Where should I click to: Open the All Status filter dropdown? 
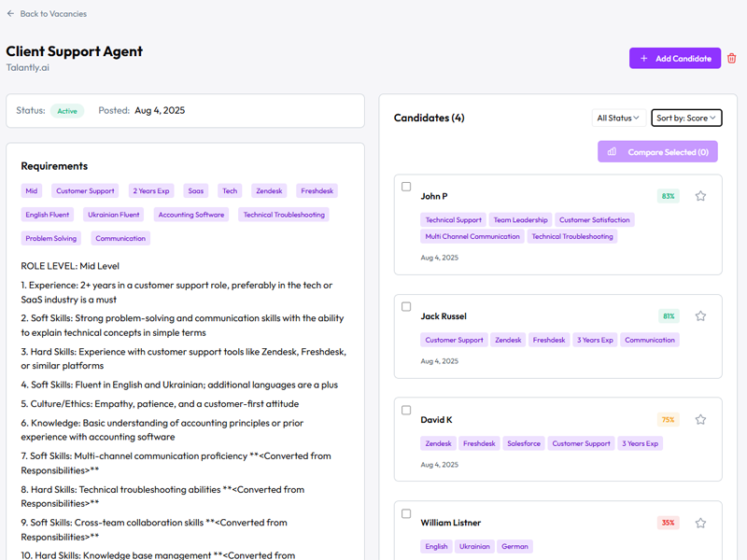[x=617, y=119]
